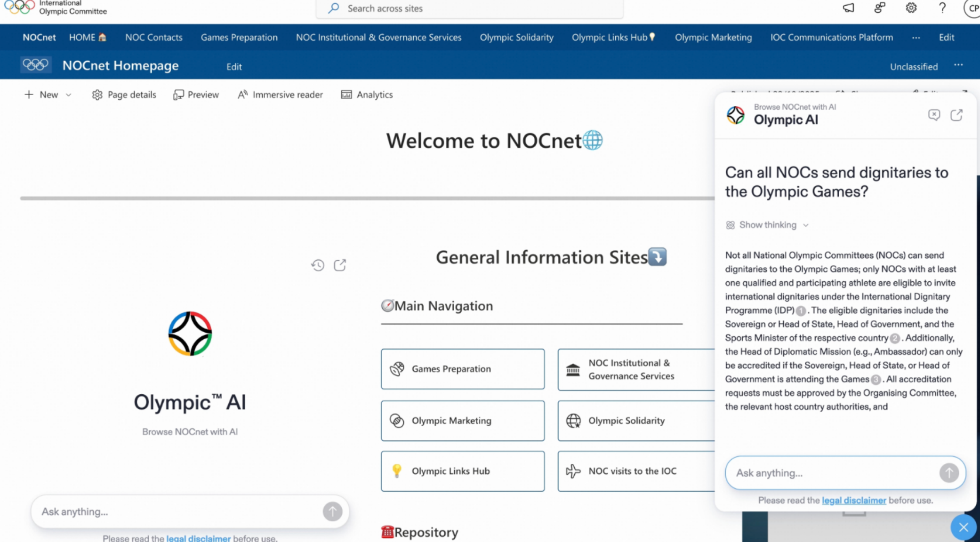Select Olympic Solidarity navigation menu item

click(x=516, y=37)
